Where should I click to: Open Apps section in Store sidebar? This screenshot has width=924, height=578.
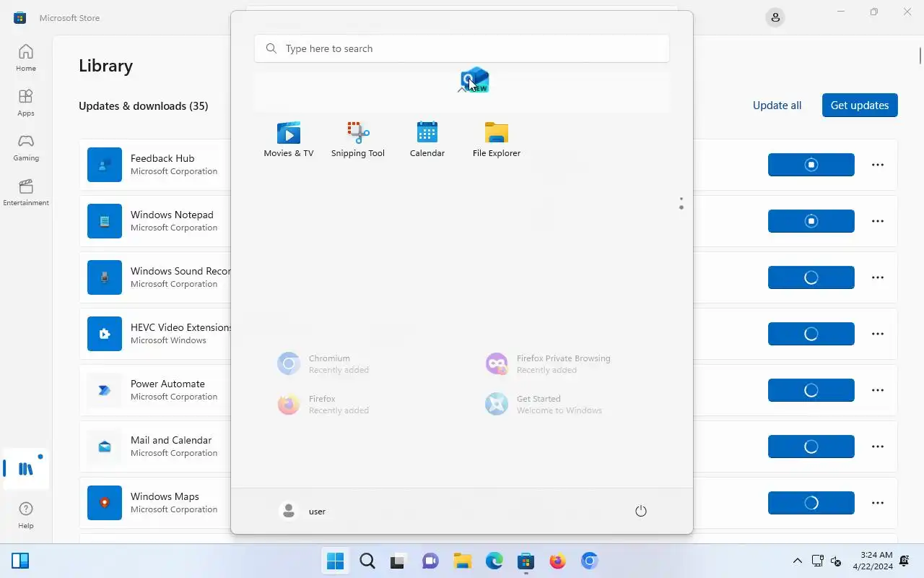pos(26,103)
